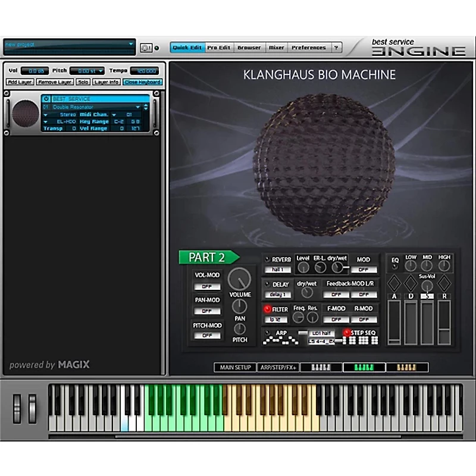Click the help question mark button
Screen dimensions: 476x476
click(336, 48)
